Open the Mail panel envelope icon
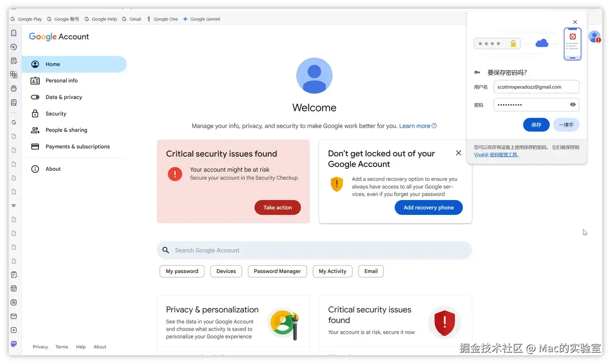The image size is (611, 364). 14,316
